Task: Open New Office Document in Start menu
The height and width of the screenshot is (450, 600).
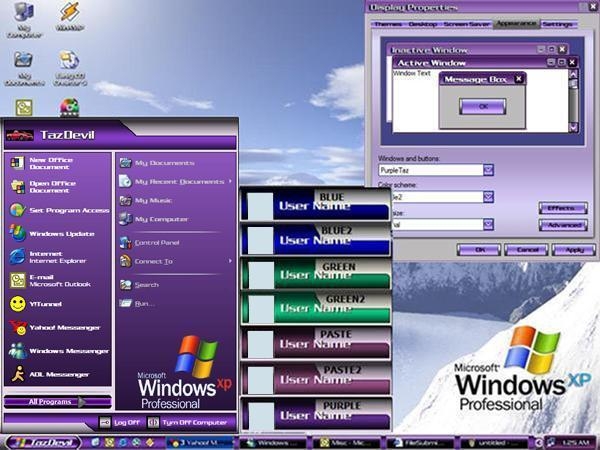Action: tap(58, 163)
